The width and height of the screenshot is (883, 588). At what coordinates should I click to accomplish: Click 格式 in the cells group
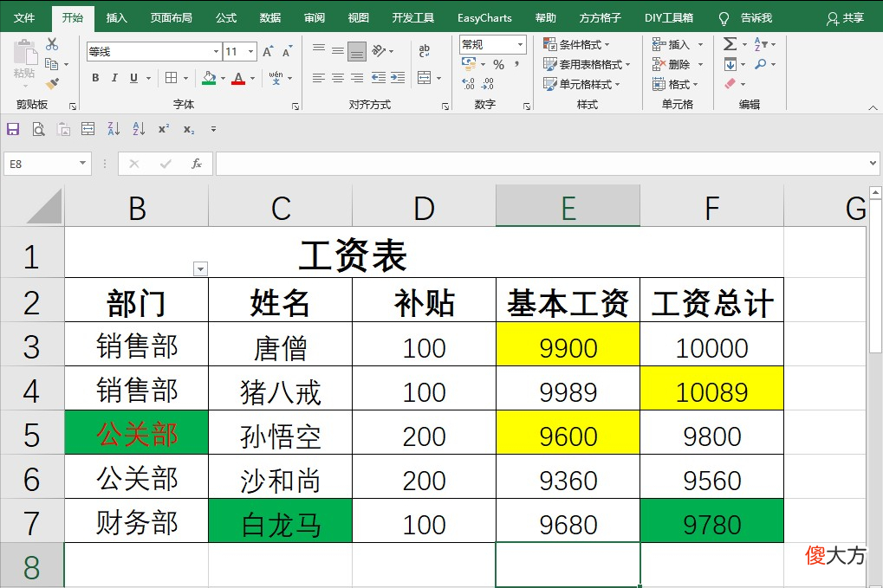pyautogui.click(x=675, y=84)
